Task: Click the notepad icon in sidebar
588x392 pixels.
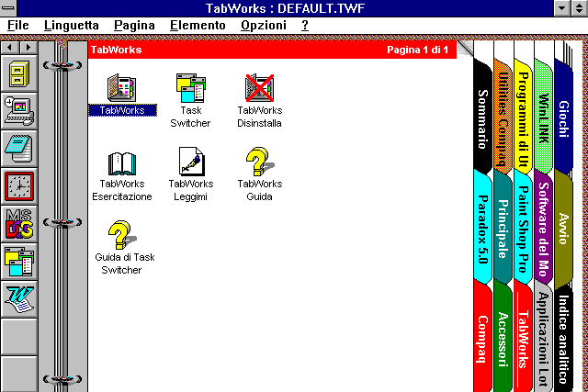Action: click(x=19, y=148)
